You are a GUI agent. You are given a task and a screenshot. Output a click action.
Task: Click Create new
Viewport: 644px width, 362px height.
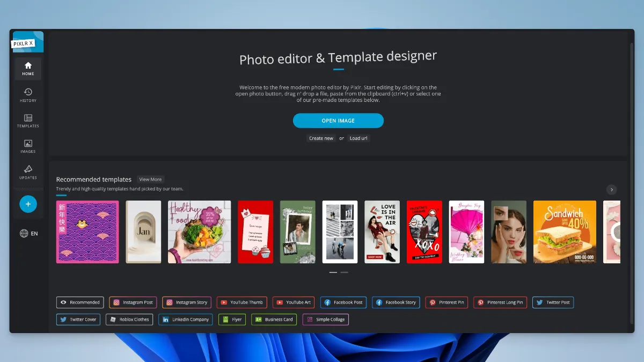[x=321, y=138]
